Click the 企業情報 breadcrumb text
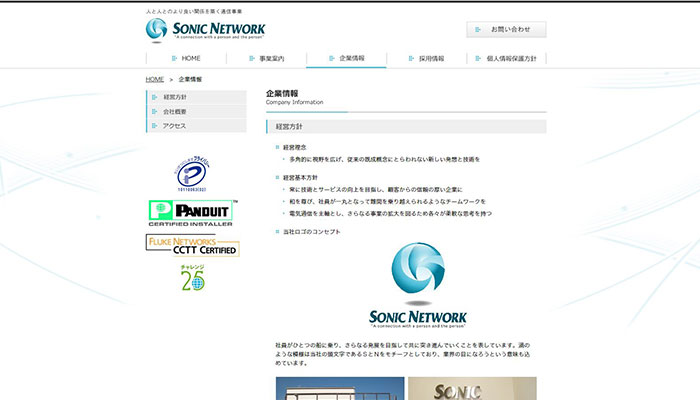The height and width of the screenshot is (400, 700). point(190,79)
